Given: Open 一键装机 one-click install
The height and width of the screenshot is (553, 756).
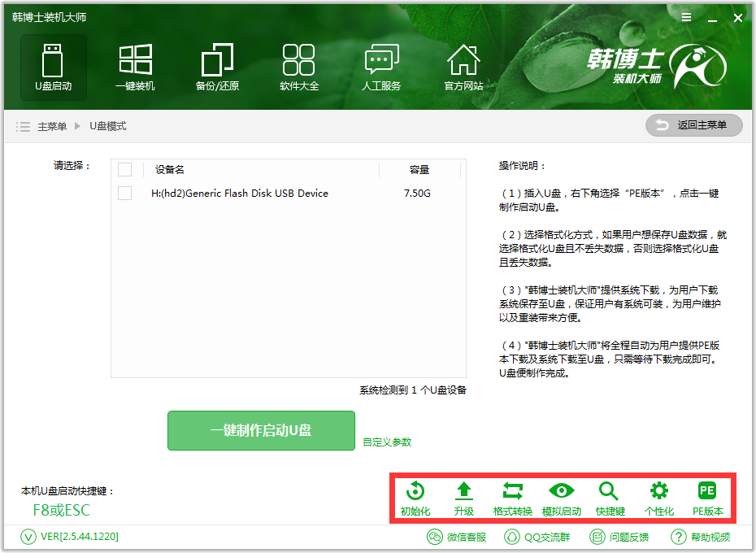Looking at the screenshot, I should pyautogui.click(x=136, y=67).
